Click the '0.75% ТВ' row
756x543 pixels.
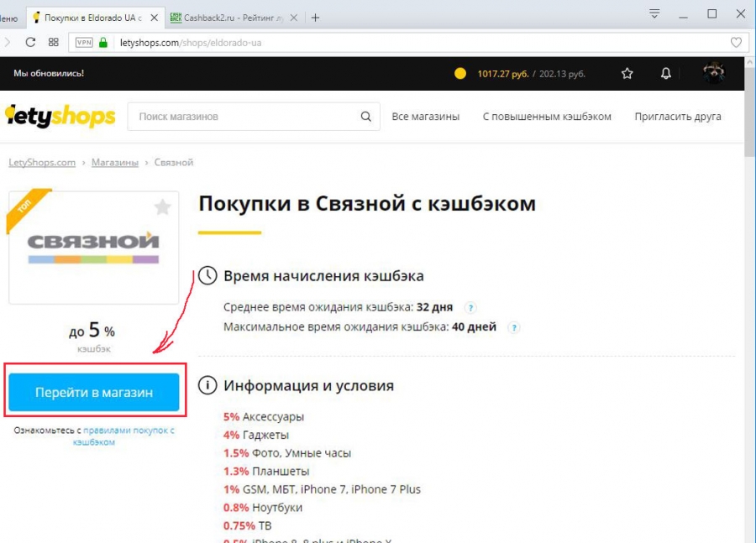click(247, 525)
